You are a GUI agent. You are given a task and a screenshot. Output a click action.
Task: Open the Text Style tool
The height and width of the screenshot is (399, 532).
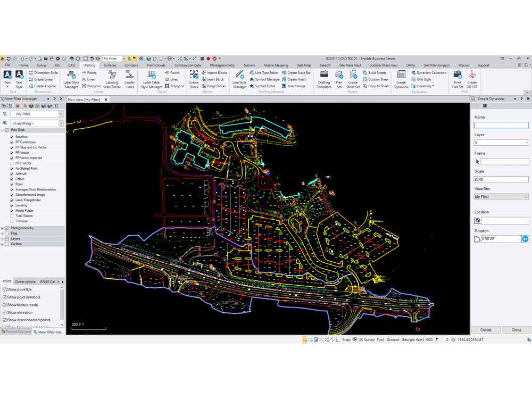point(19,79)
